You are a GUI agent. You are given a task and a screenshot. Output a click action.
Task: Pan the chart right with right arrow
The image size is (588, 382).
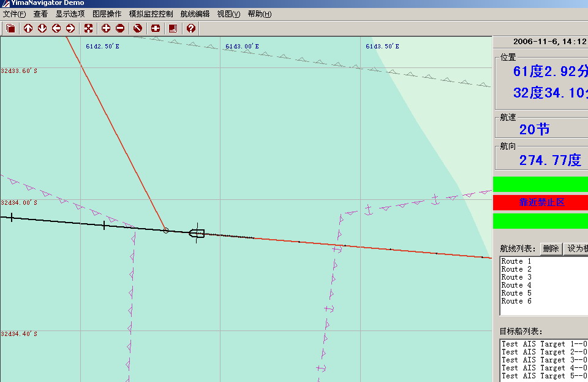[70, 28]
